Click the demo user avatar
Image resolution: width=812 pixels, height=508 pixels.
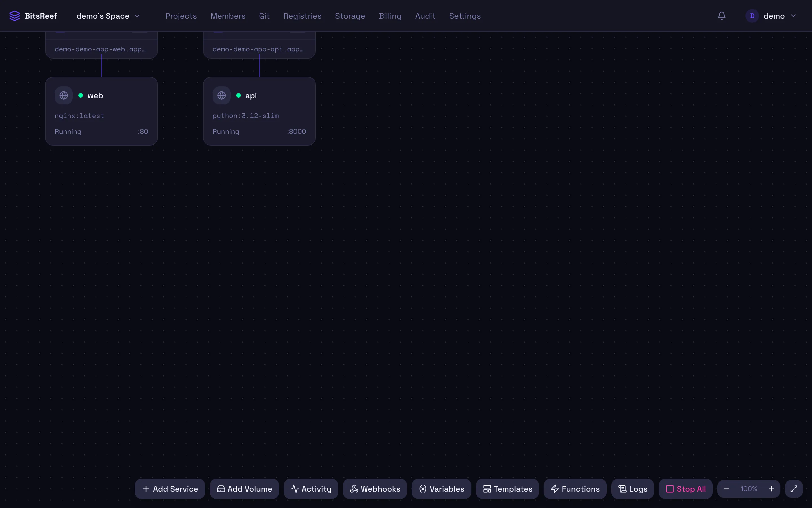coord(752,16)
